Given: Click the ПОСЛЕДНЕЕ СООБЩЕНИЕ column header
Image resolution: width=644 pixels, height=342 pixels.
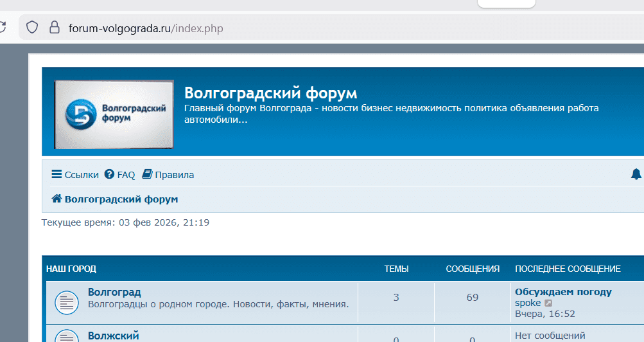Looking at the screenshot, I should (x=568, y=269).
